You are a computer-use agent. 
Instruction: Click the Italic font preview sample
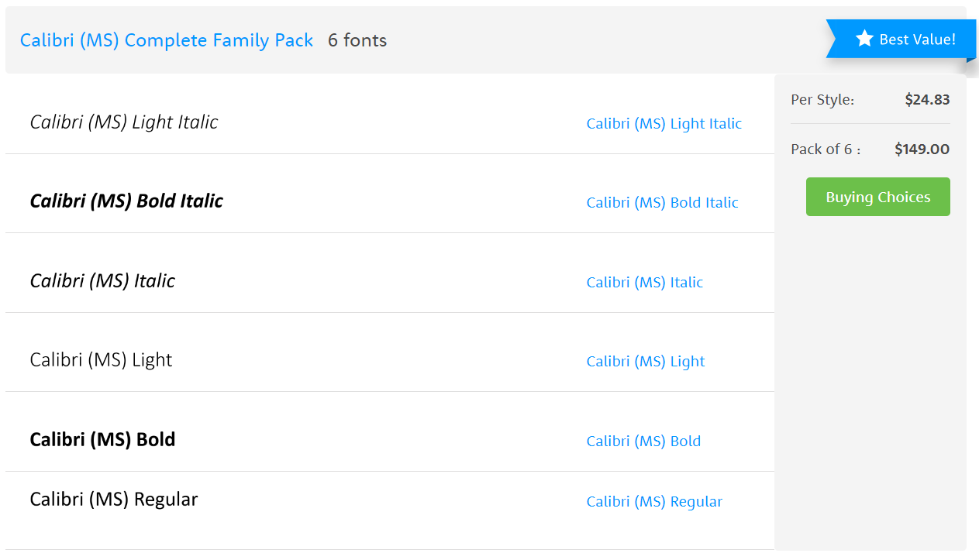coord(102,280)
